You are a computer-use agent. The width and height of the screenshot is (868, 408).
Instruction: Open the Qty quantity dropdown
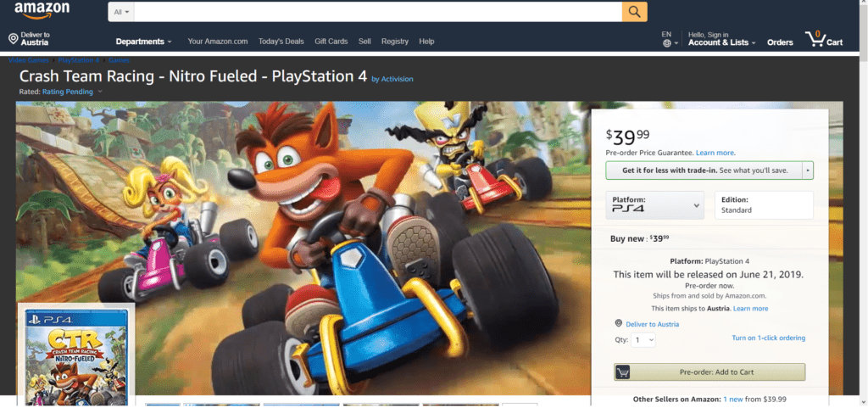click(643, 340)
